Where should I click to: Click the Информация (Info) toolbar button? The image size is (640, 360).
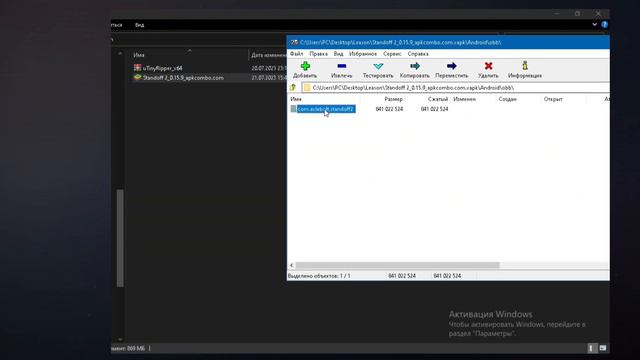(x=525, y=70)
